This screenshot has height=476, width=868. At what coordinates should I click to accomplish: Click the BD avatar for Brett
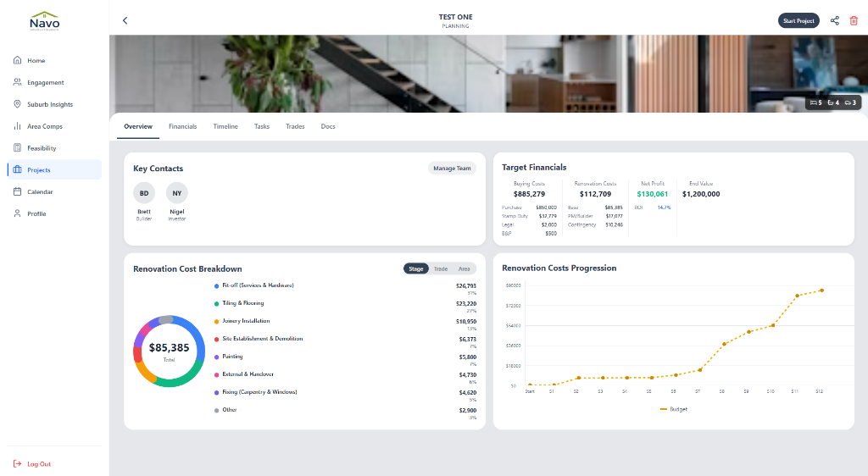[x=144, y=193]
